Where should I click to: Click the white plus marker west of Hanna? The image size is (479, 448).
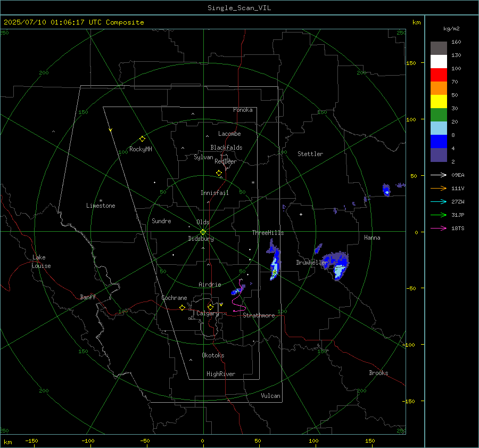click(x=301, y=214)
